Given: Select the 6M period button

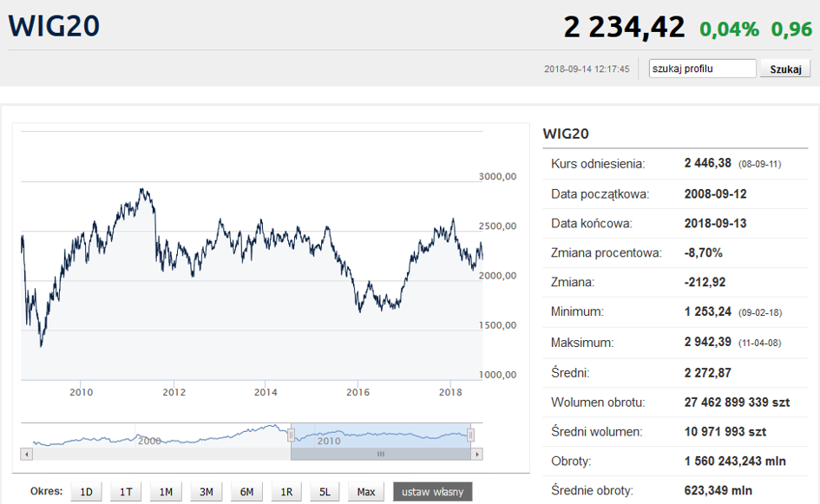Looking at the screenshot, I should pos(246,492).
